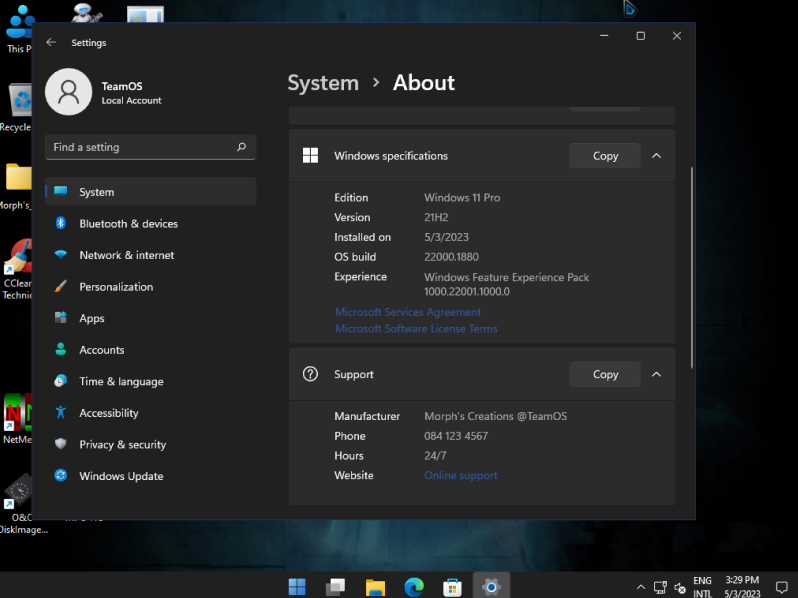The height and width of the screenshot is (598, 798).
Task: Open Time & language settings
Action: tap(150, 381)
